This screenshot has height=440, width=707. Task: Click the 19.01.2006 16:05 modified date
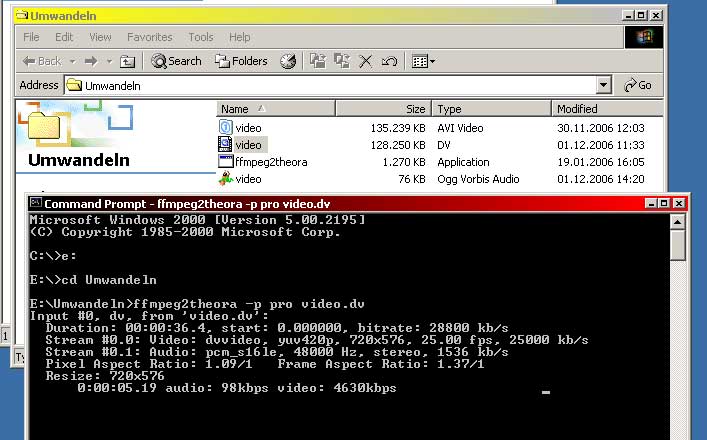601,162
